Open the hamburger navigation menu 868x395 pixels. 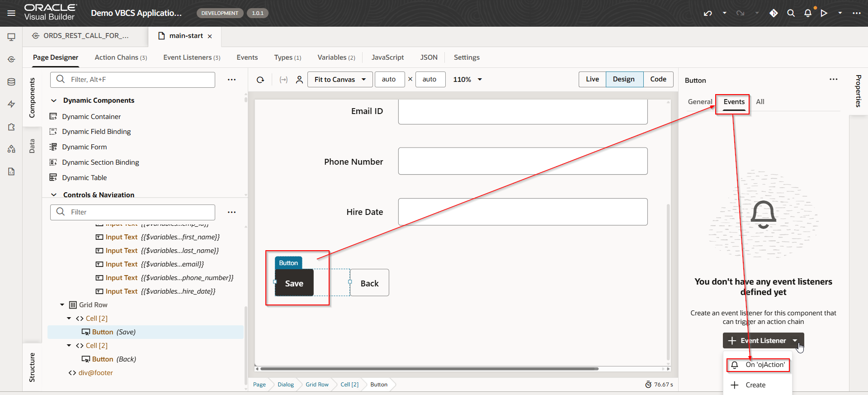pos(11,13)
